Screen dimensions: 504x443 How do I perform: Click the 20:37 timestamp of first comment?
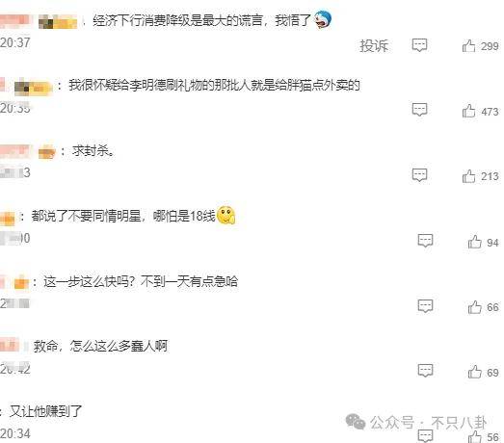pyautogui.click(x=14, y=42)
